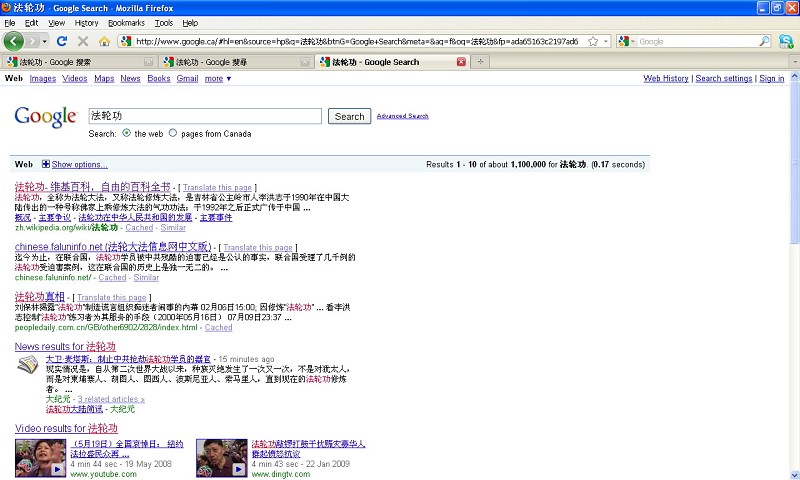The width and height of the screenshot is (800, 480).
Task: Click the Stop loading button
Action: coord(83,41)
